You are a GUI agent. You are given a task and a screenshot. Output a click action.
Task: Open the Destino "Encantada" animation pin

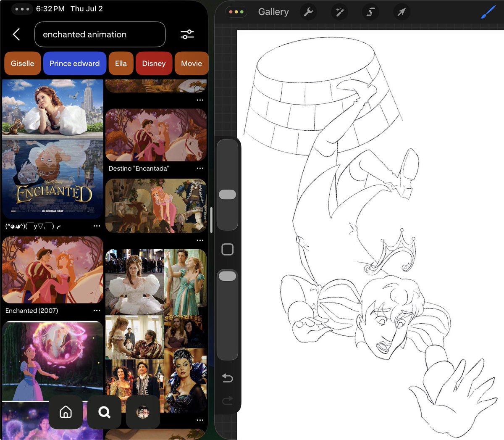tap(156, 135)
